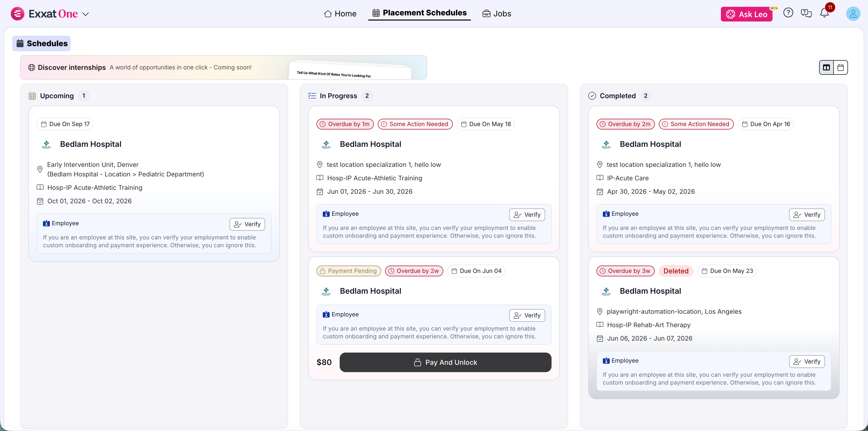
Task: Click location pin beside playwright-automation-location
Action: (x=600, y=311)
